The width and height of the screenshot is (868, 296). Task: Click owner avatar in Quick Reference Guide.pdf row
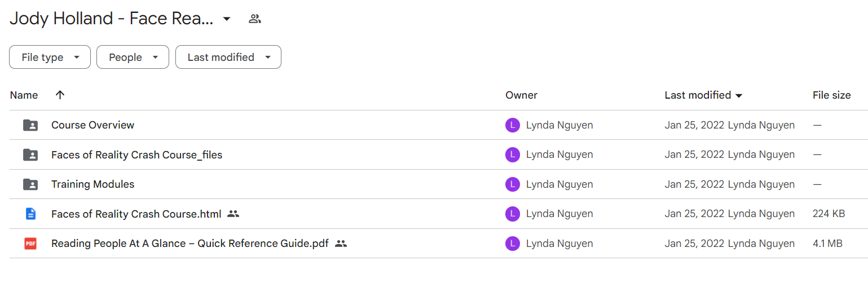[x=512, y=244]
